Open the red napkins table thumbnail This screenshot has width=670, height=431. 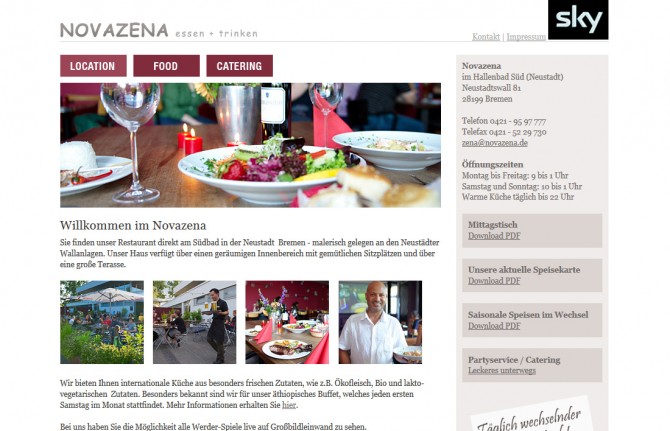pos(287,322)
